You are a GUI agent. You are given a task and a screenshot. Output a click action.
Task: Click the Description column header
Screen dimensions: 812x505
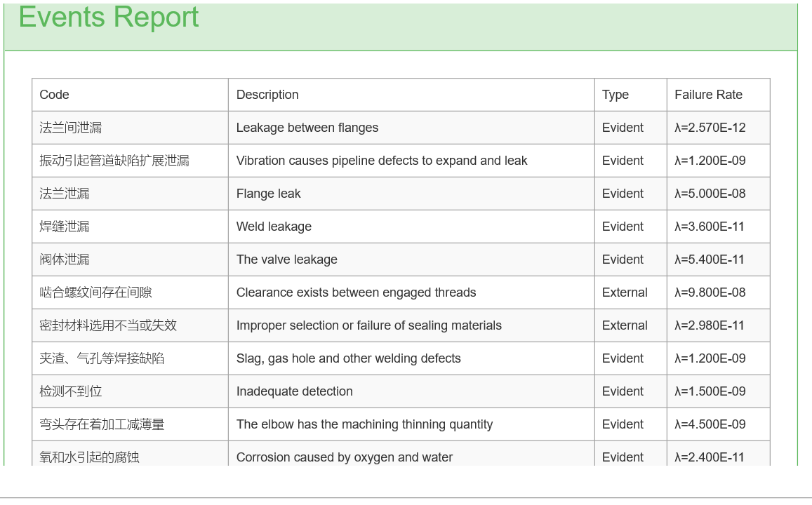click(x=267, y=95)
